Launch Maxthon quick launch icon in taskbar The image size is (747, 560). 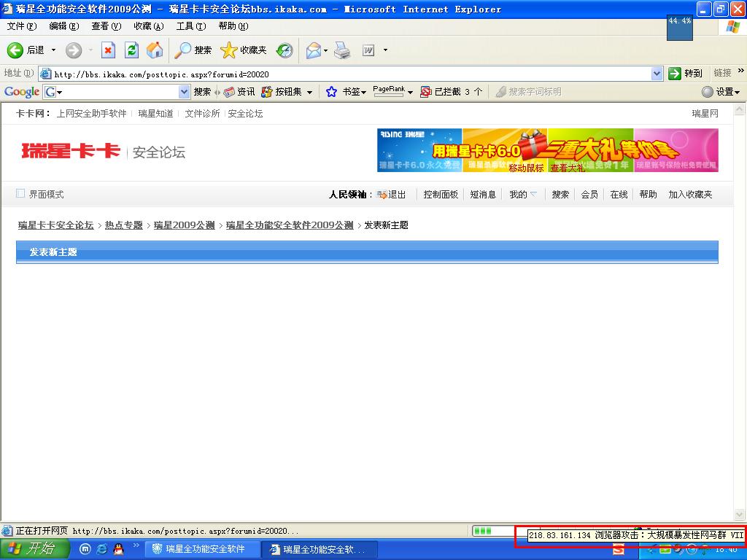[x=85, y=549]
